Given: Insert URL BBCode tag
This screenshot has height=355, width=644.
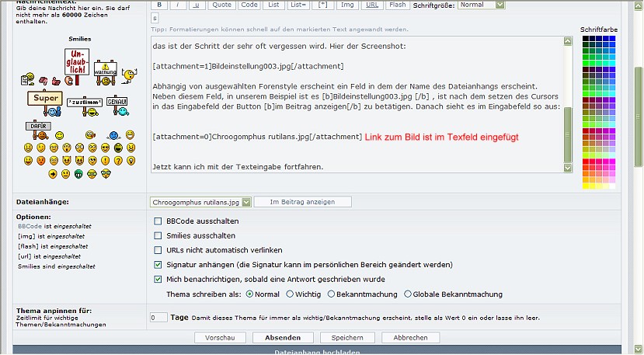Looking at the screenshot, I should [x=372, y=5].
